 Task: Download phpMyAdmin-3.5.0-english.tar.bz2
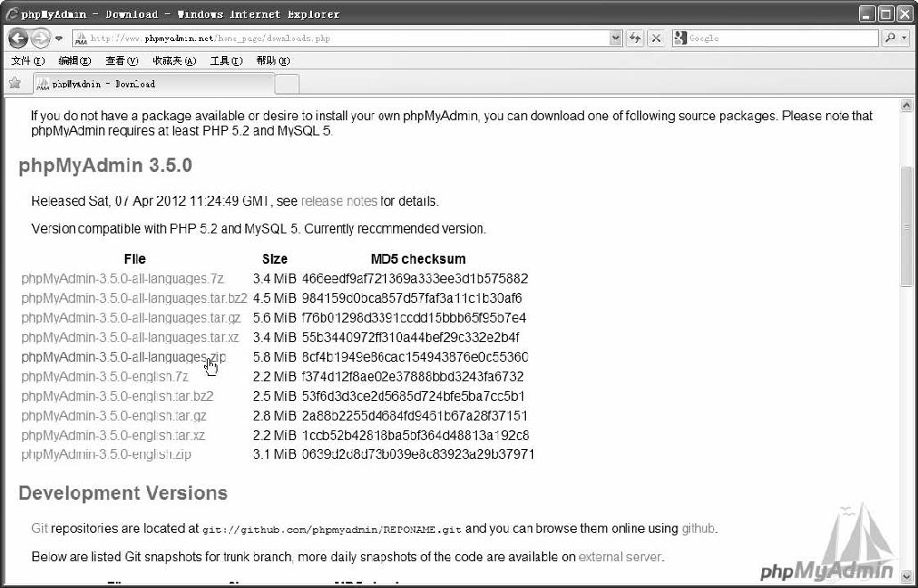(117, 396)
